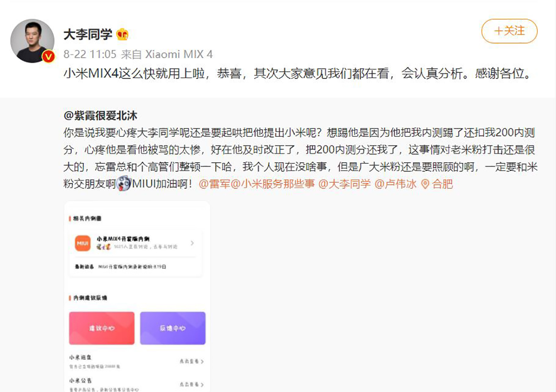Open 大李同学's profile avatar
This screenshot has width=556, height=392.
pos(32,41)
